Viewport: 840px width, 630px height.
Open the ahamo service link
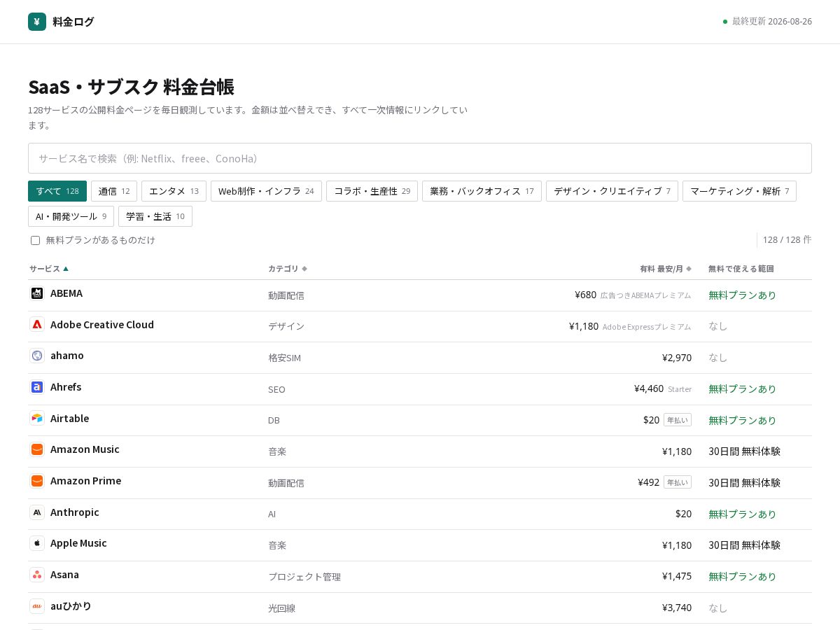tap(67, 356)
